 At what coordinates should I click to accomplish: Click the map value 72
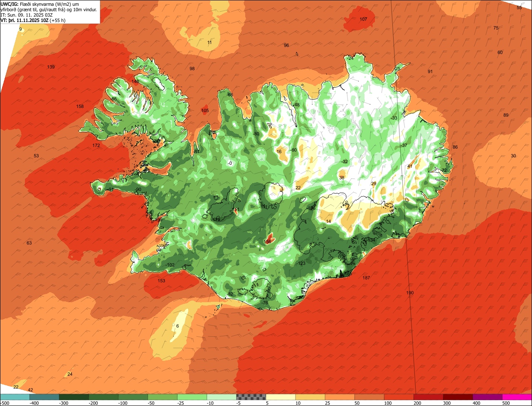point(444,170)
